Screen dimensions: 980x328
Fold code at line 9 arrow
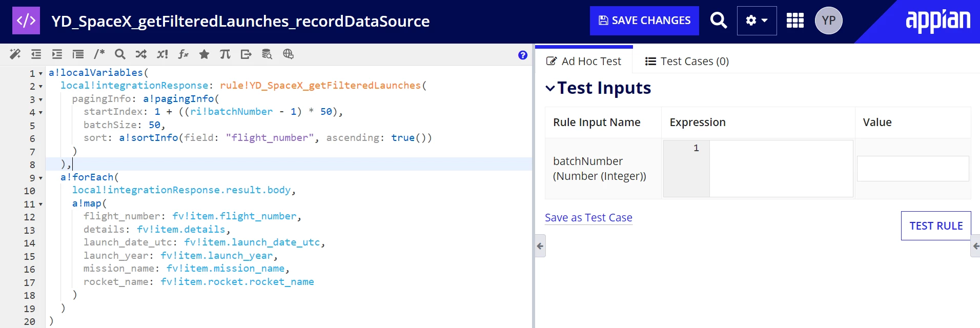(40, 178)
